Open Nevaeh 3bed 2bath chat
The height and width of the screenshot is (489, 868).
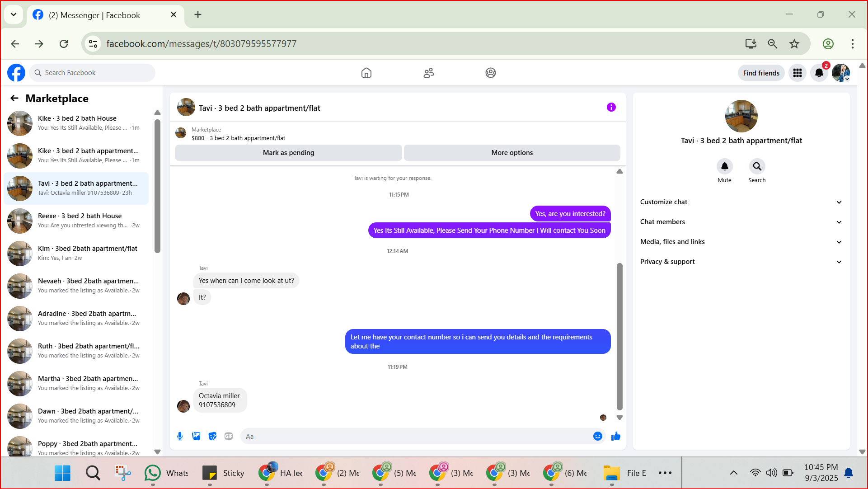(x=76, y=286)
